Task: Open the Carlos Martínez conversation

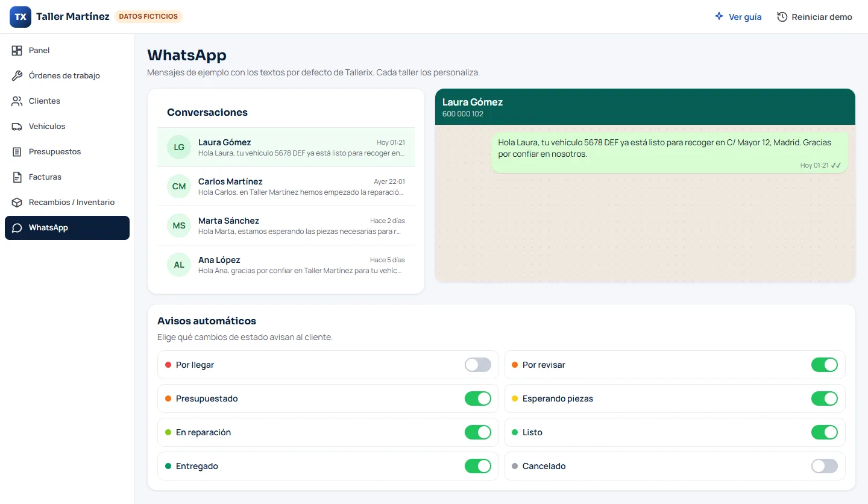Action: click(x=286, y=186)
